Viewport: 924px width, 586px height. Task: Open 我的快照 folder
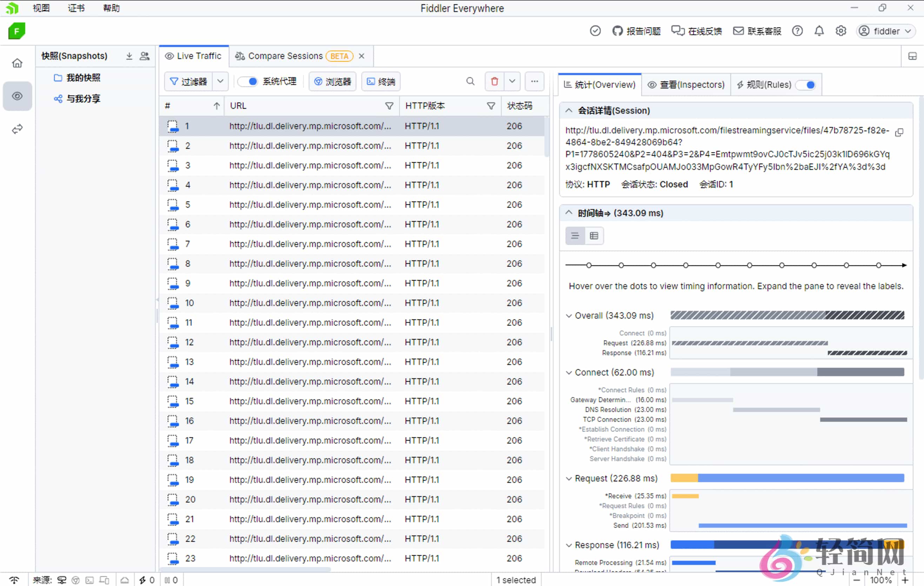point(77,78)
